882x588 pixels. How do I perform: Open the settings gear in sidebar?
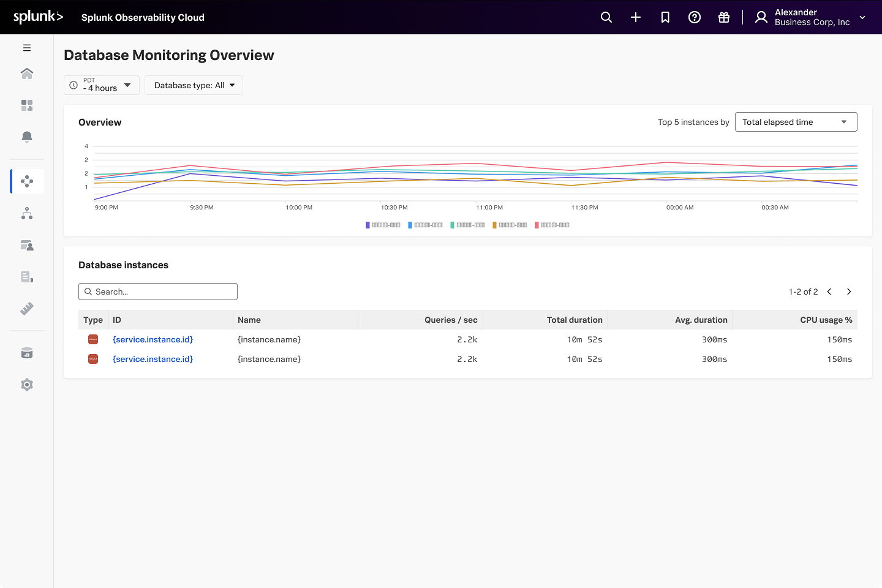27,385
